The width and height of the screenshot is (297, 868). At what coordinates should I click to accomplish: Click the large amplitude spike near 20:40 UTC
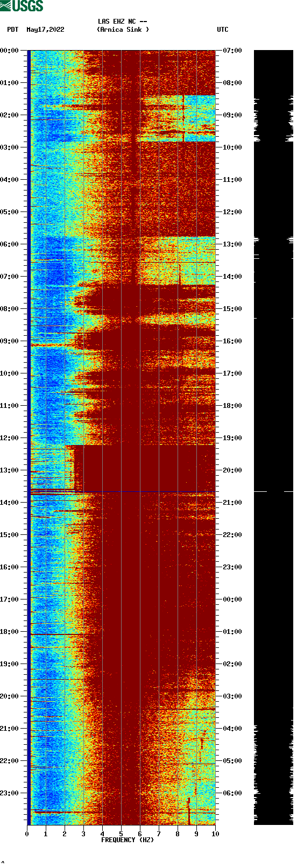coord(273,491)
